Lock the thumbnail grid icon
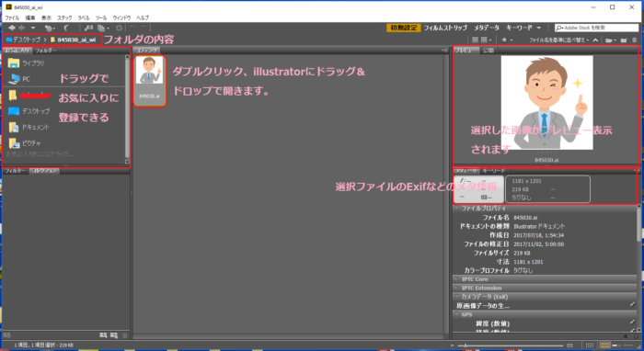The image size is (644, 351). click(590, 345)
